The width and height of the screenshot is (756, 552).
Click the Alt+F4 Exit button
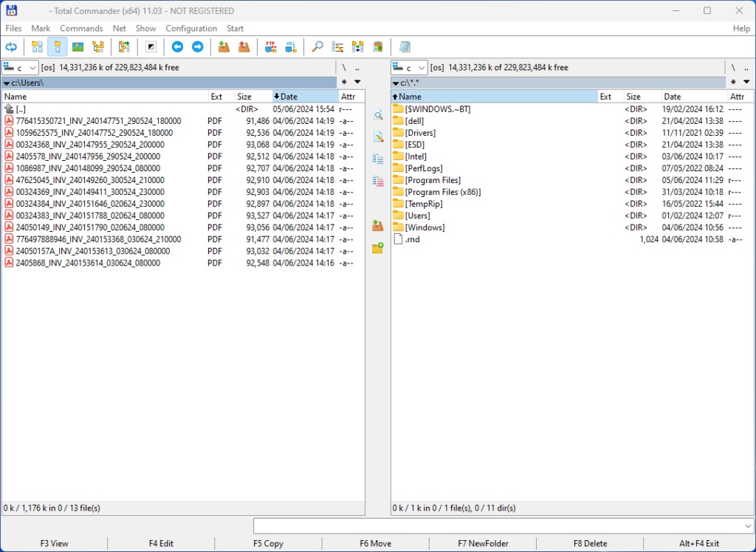(x=699, y=543)
